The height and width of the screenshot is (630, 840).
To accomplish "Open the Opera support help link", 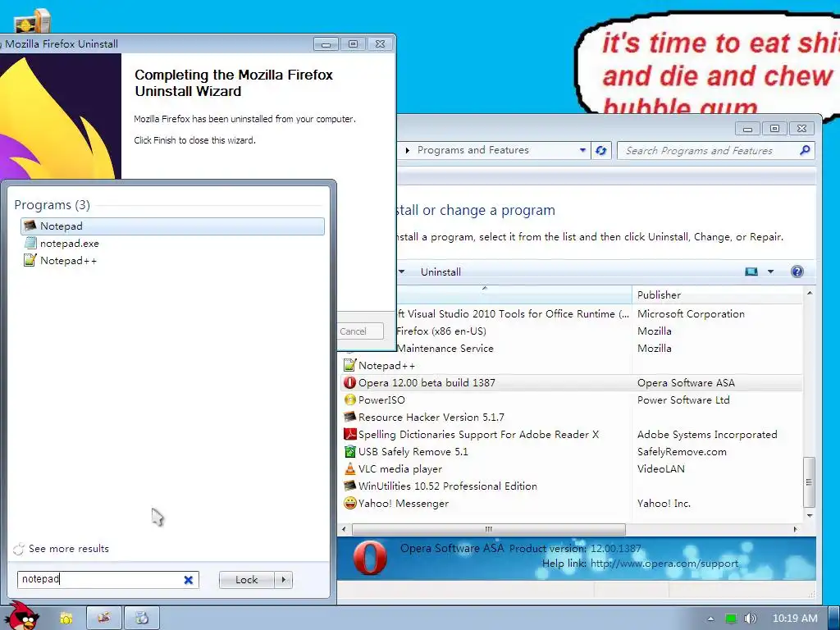I will (664, 564).
